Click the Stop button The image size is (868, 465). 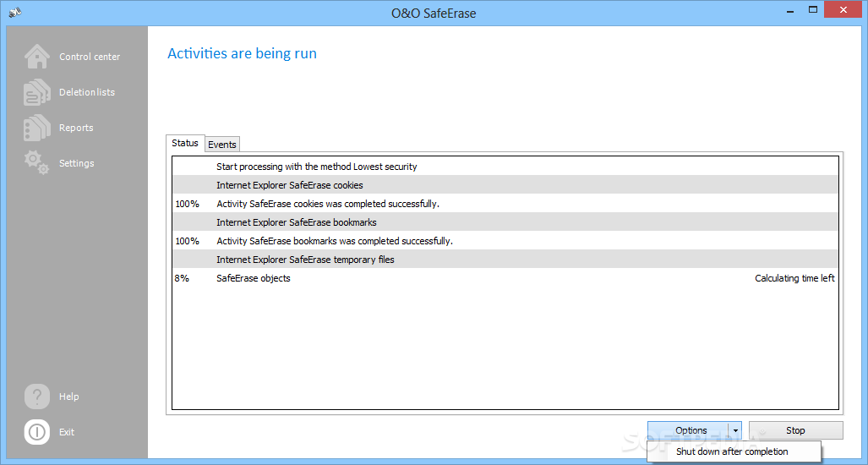795,430
